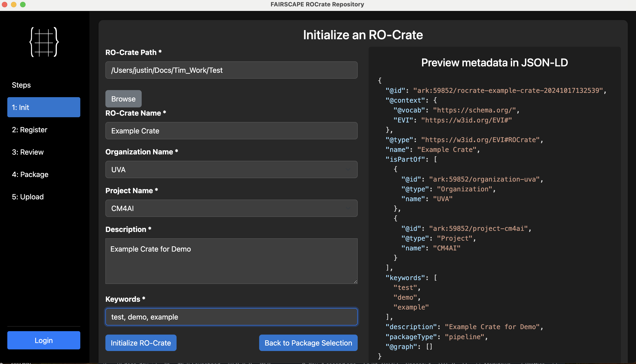Viewport: 636px width, 364px height.
Task: Click the "packageType" key in preview
Action: tap(411, 337)
